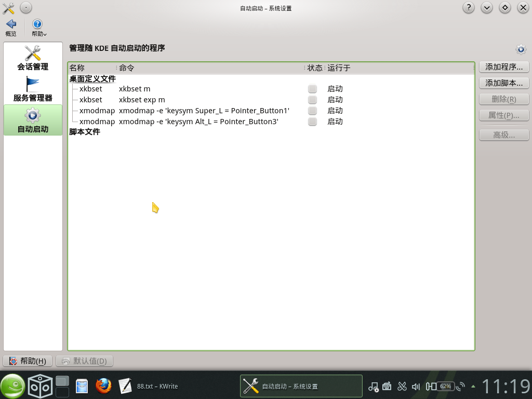This screenshot has width=532, height=399.
Task: Expand hidden system tray icons
Action: tap(473, 387)
